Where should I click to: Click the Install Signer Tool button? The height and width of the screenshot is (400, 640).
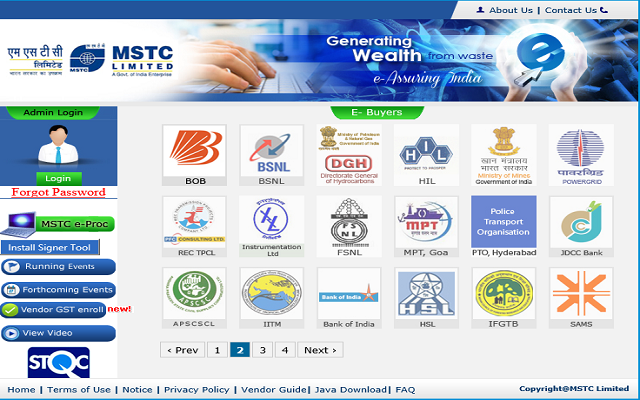[50, 247]
